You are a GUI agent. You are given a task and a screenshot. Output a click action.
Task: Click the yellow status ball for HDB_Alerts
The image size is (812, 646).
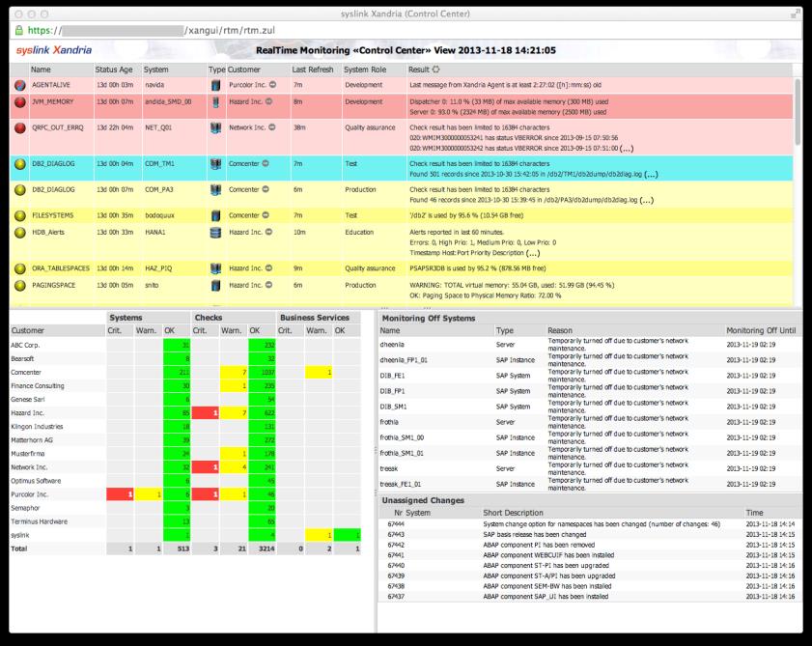click(x=20, y=233)
